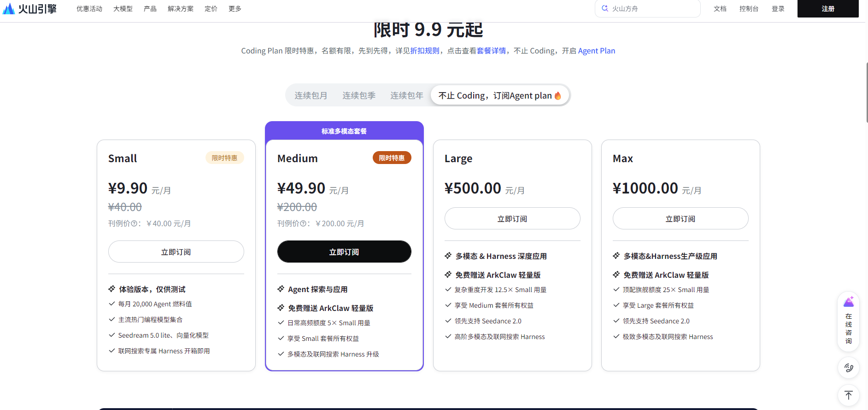Viewport: 868px width, 410px height.
Task: Click the 主流热门编程模型集合 feature
Action: coord(150,320)
